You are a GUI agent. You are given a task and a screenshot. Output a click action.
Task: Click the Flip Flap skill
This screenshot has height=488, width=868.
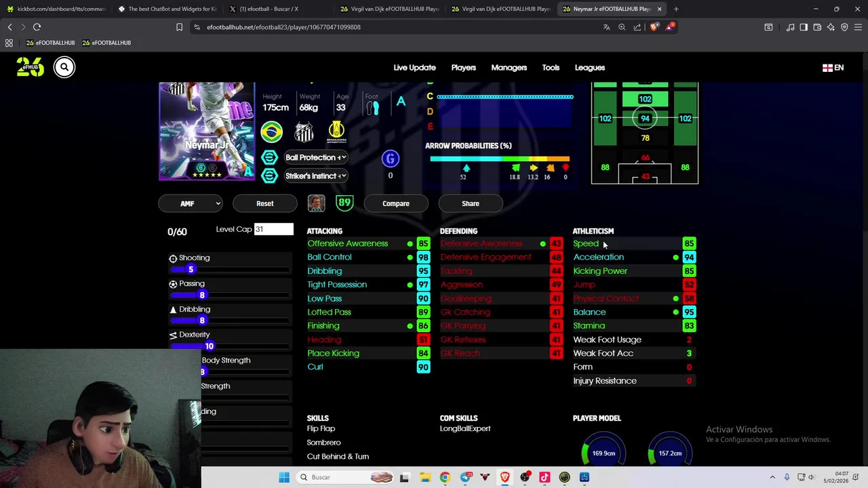[x=321, y=428]
